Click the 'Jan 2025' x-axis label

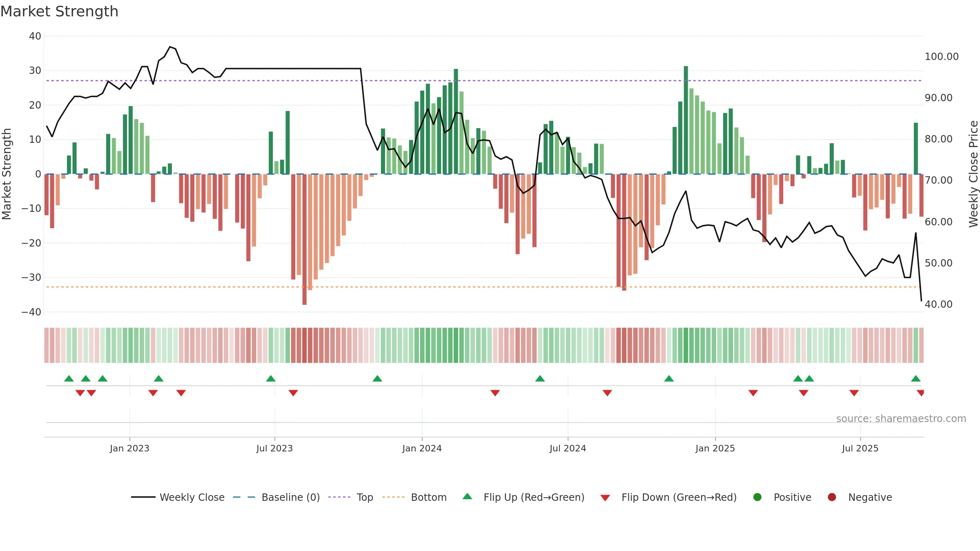coord(715,448)
